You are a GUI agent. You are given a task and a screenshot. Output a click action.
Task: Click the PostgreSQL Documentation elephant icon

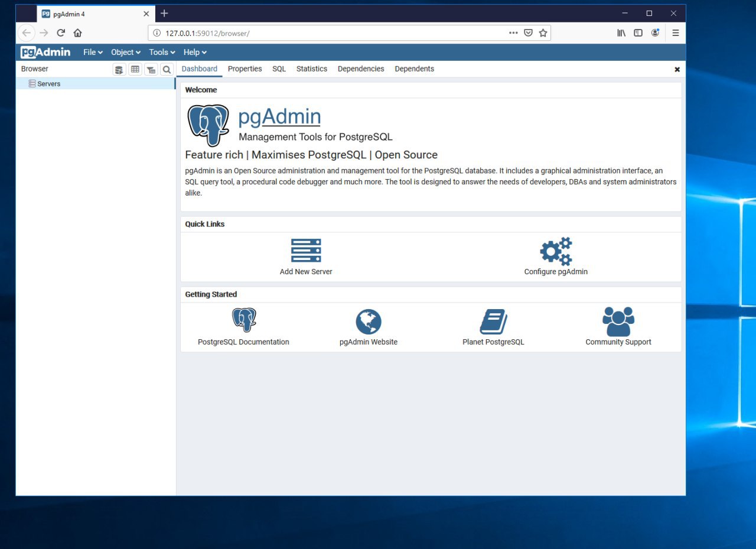click(x=244, y=320)
